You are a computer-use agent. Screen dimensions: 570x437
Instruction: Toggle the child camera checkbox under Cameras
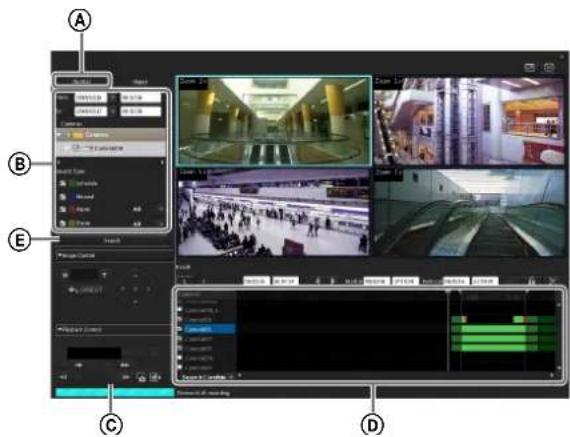point(68,148)
